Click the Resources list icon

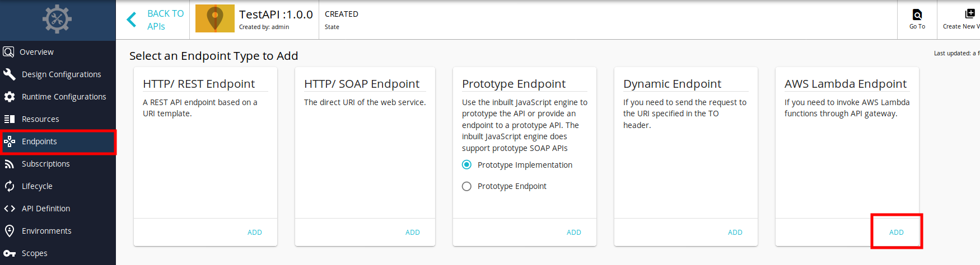point(10,119)
